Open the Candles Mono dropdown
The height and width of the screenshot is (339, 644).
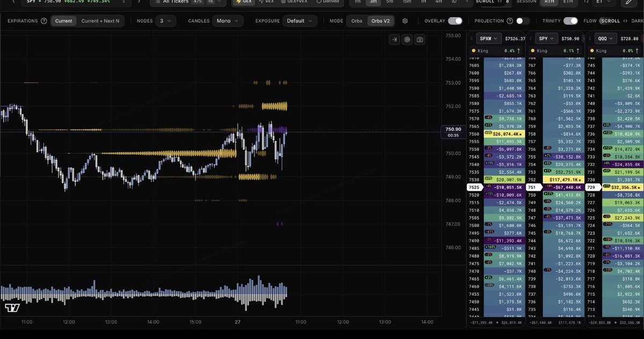coord(228,21)
